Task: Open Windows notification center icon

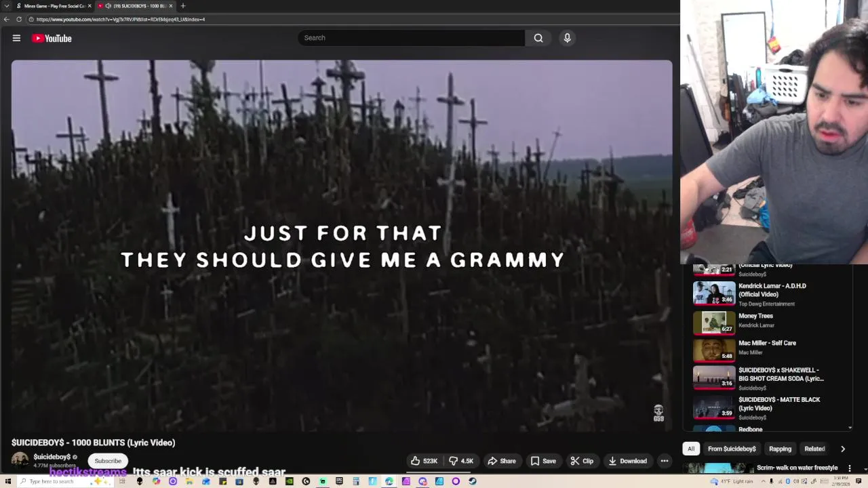Action: pyautogui.click(x=859, y=481)
